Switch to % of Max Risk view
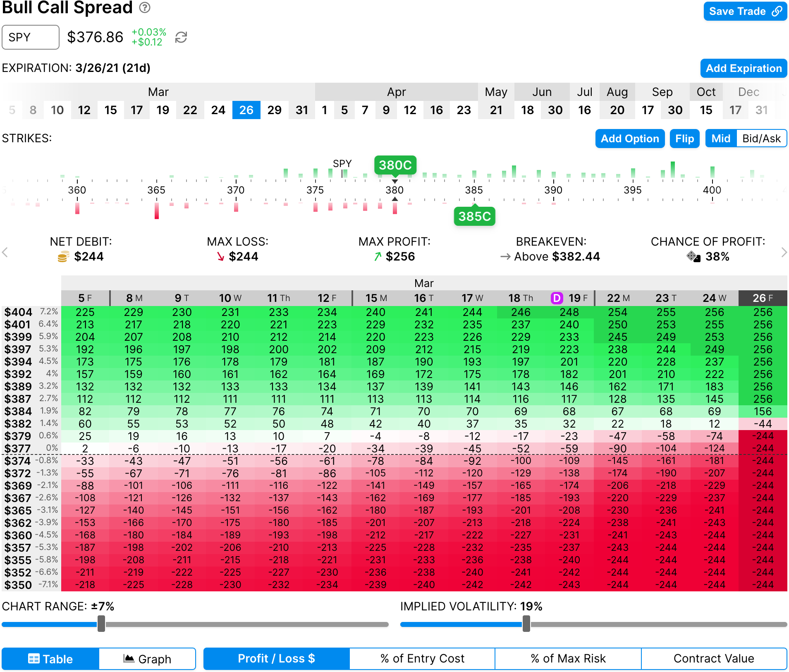Image resolution: width=789 pixels, height=672 pixels. 568,658
